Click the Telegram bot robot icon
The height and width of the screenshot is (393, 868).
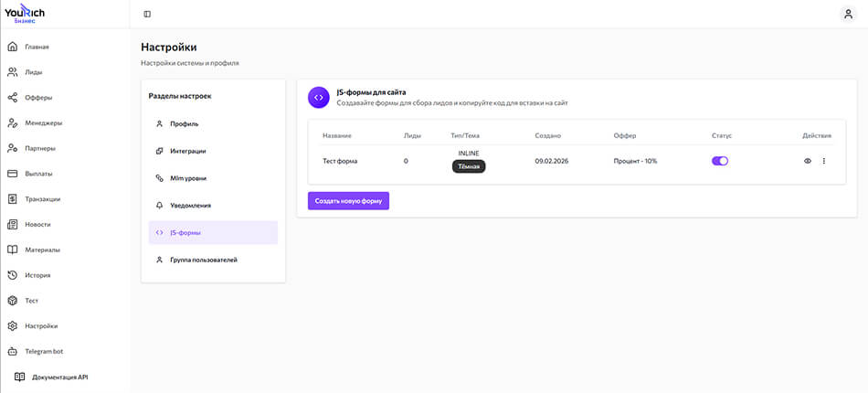click(13, 351)
